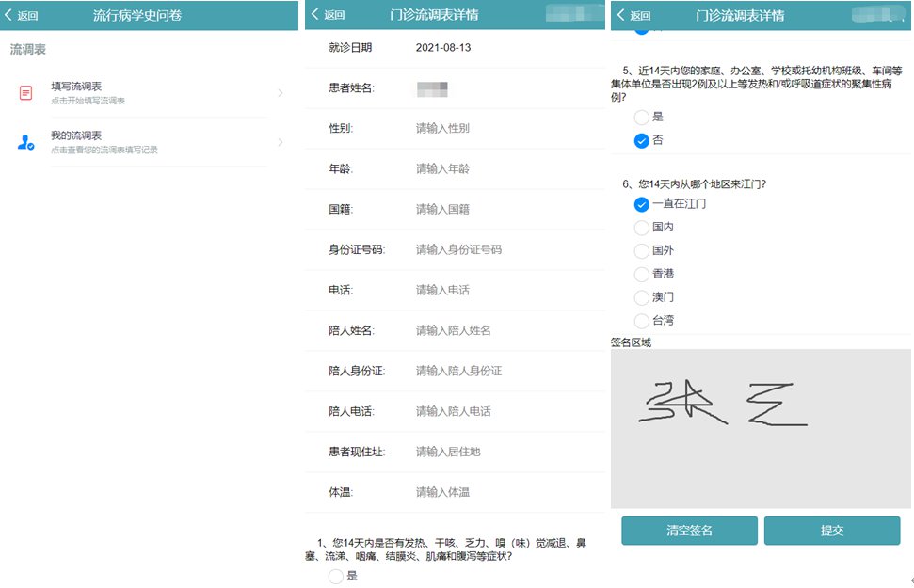The height and width of the screenshot is (588, 914).
Task: Select 是 under question 1 symptoms
Action: tap(336, 576)
